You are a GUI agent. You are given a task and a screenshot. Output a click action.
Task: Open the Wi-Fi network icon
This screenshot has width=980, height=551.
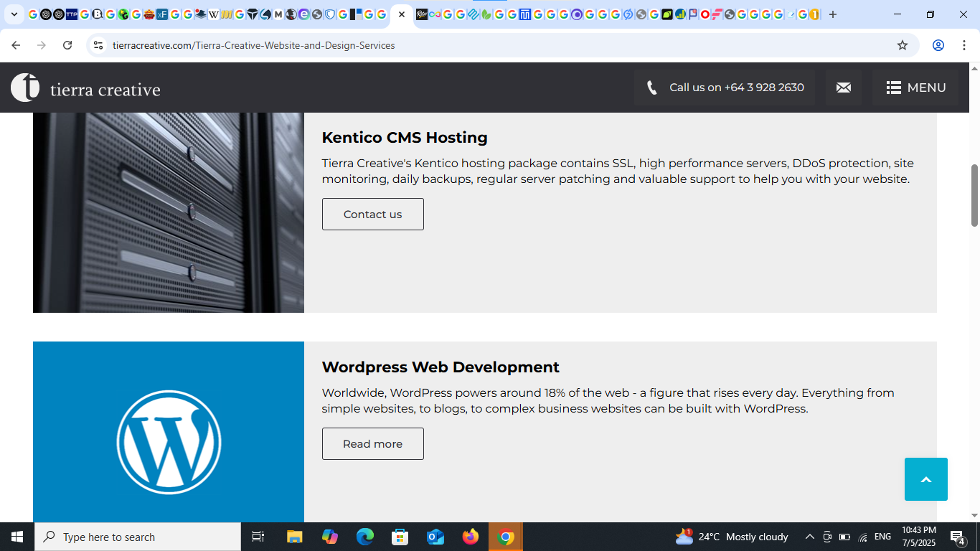coord(863,537)
